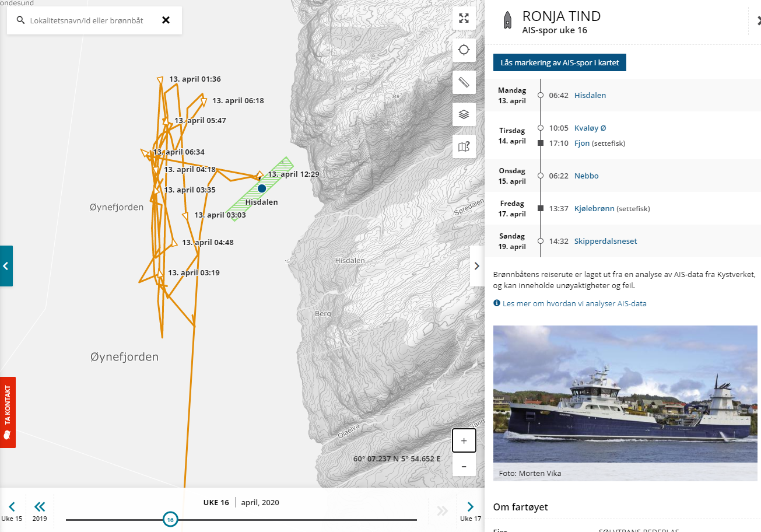The image size is (761, 532).
Task: Click the Om fartøyet section heading
Action: point(520,507)
